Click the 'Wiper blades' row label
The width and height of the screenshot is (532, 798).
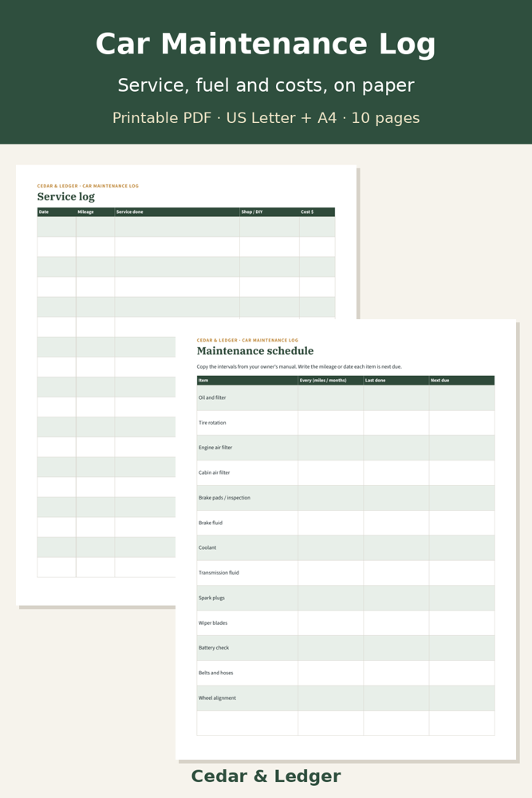tap(213, 623)
